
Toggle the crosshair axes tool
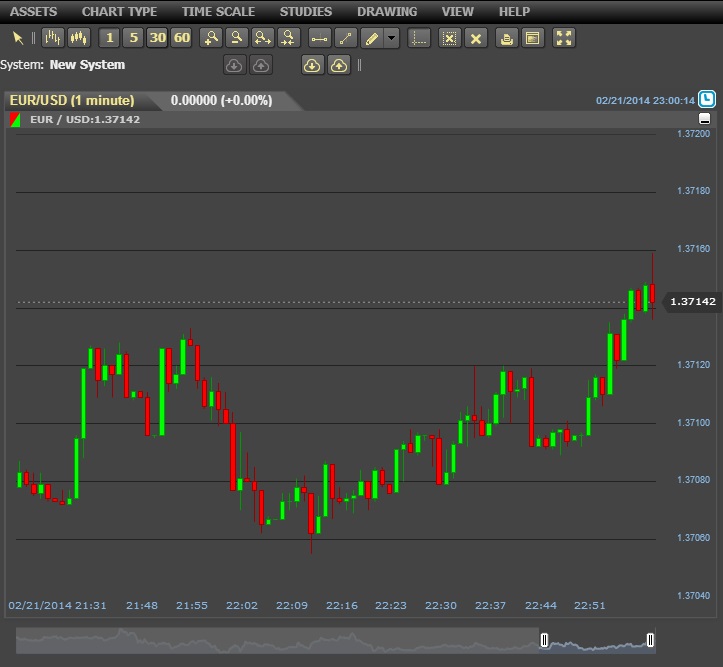419,38
